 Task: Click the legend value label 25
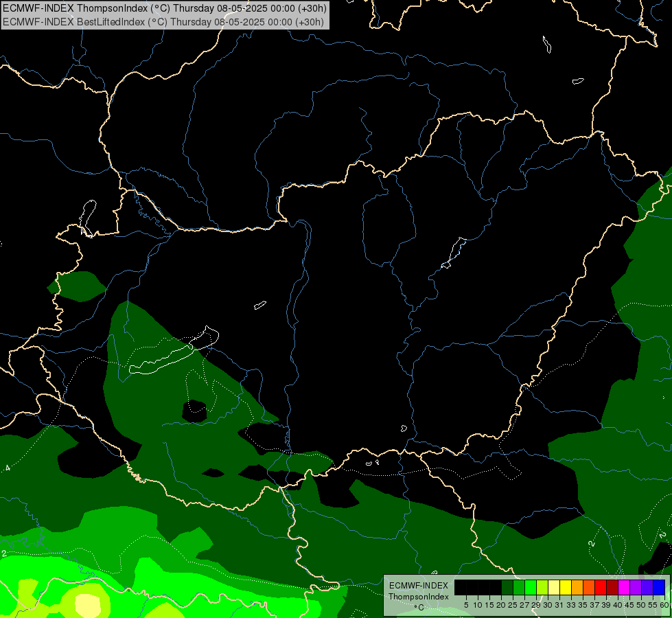click(513, 605)
